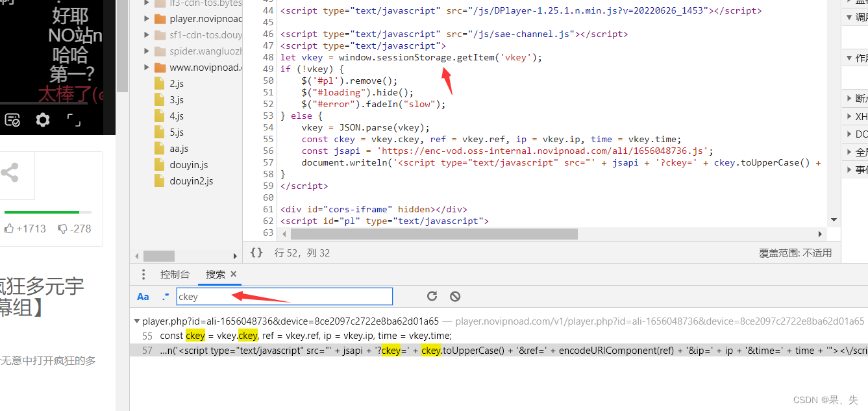Click the clear search results icon

click(x=455, y=296)
